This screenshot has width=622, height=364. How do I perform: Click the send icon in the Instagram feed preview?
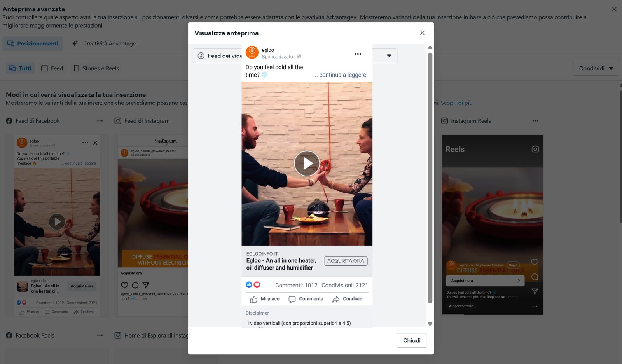point(146,285)
